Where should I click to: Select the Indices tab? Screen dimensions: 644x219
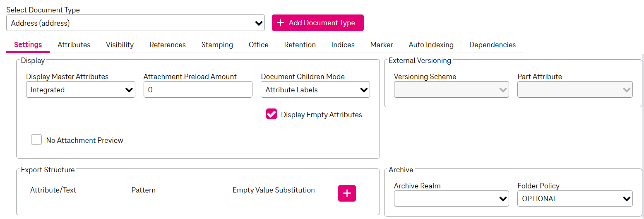(x=343, y=45)
